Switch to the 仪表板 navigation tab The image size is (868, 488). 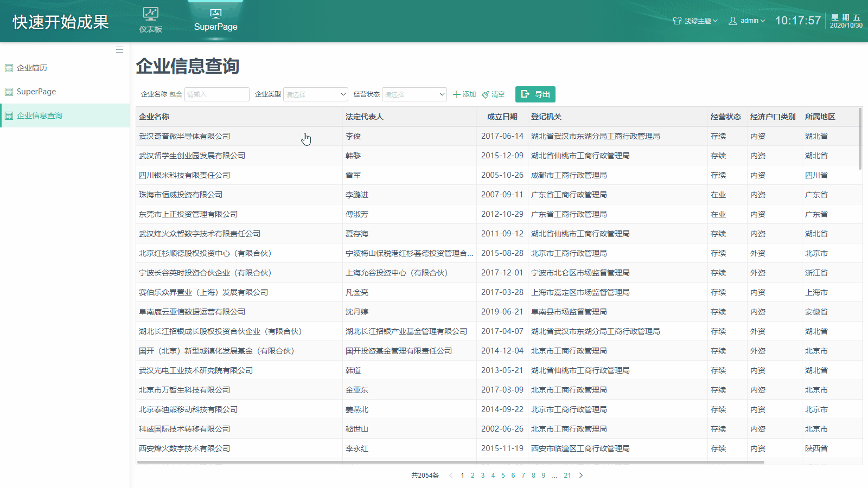point(150,20)
